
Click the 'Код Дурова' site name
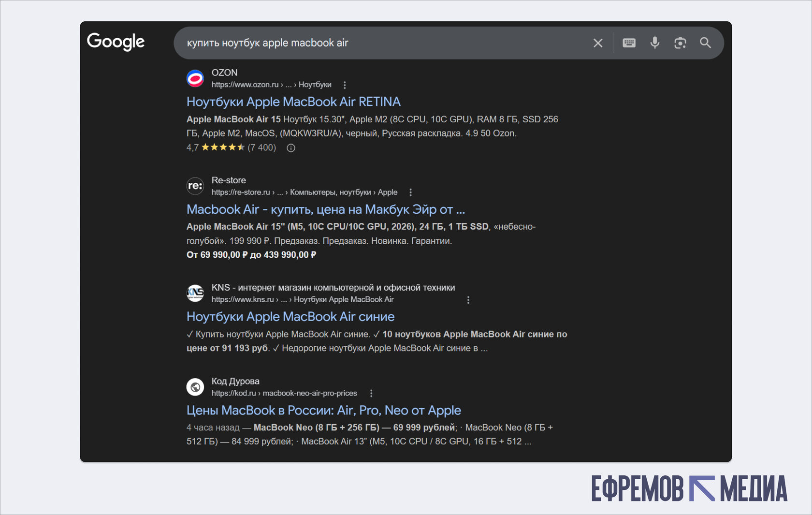235,382
